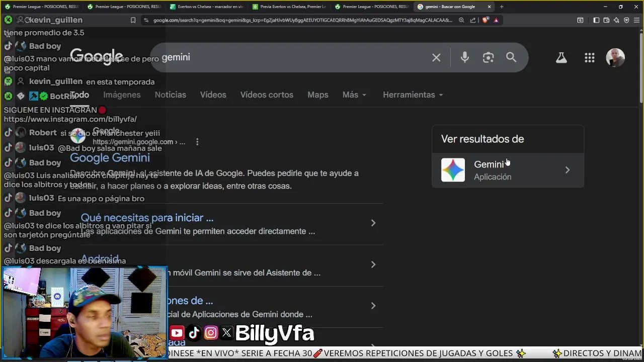Click the 'Es una app o página bro' message
Image resolution: width=644 pixels, height=362 pixels.
click(101, 199)
